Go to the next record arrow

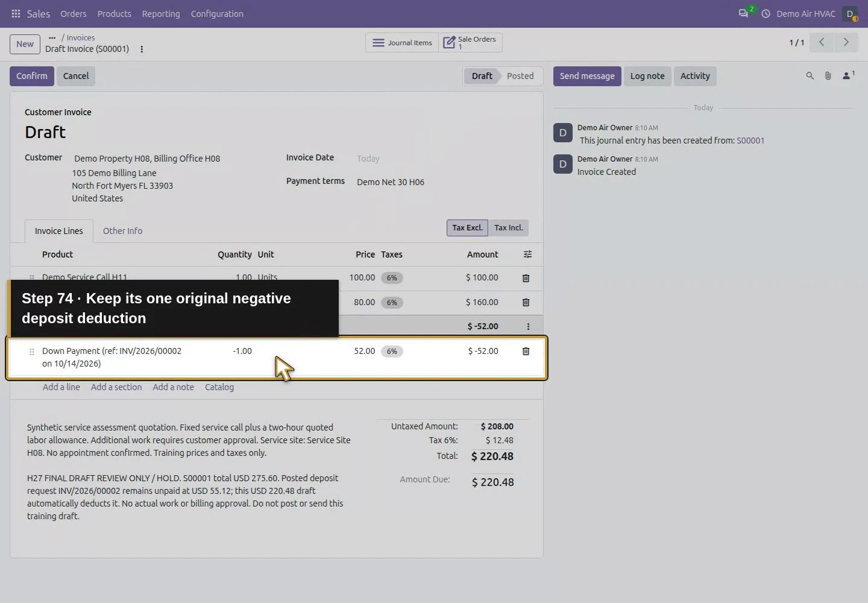(x=846, y=42)
